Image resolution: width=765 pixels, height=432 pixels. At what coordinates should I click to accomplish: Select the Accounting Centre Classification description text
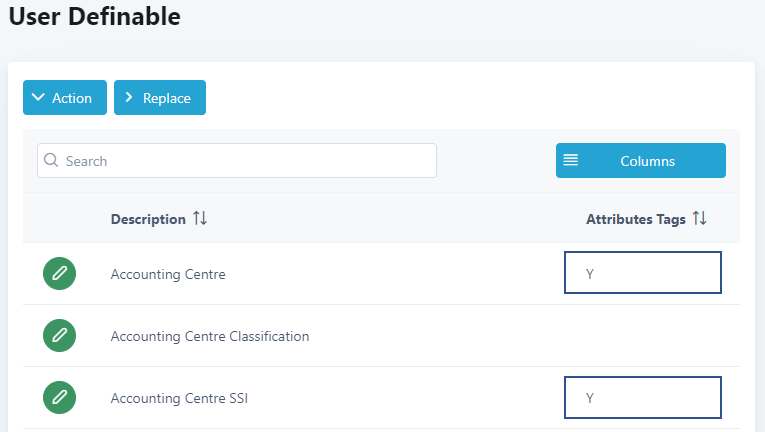[210, 336]
